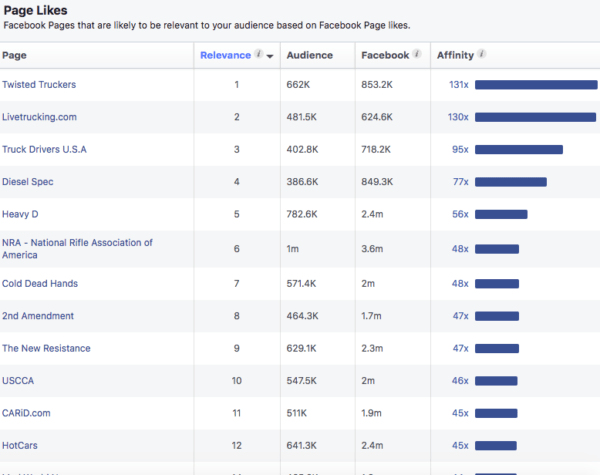Click audience value 782.6K

pyautogui.click(x=302, y=214)
